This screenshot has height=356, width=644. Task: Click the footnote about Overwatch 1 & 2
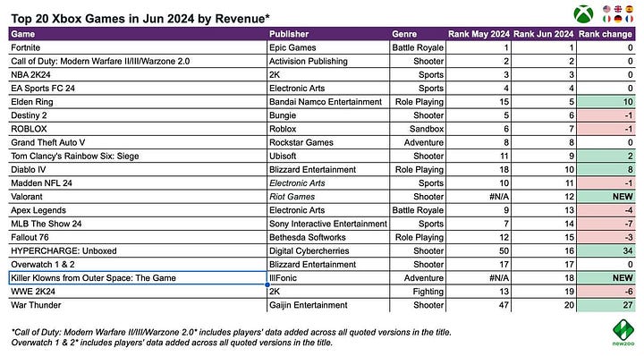(x=172, y=343)
